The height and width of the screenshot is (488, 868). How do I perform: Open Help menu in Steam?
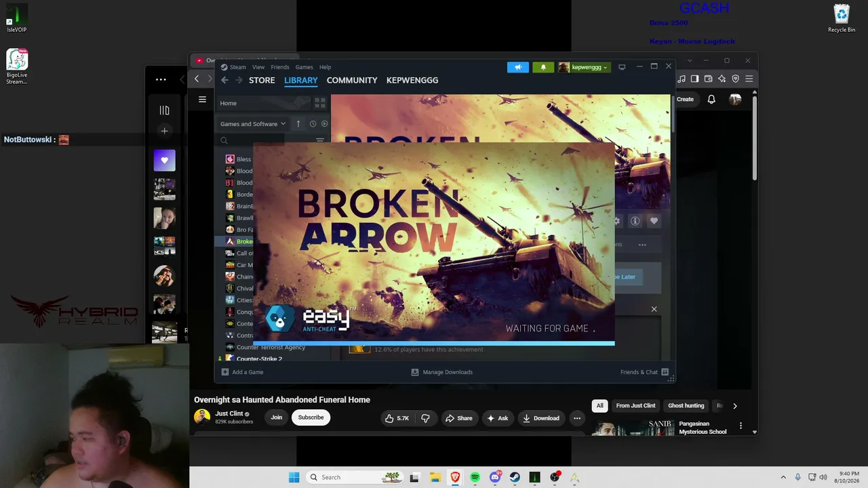pyautogui.click(x=325, y=67)
